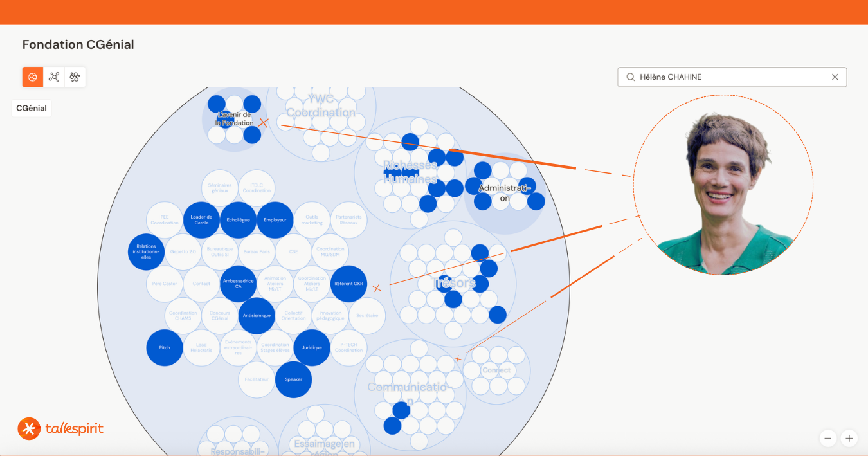Image resolution: width=868 pixels, height=456 pixels.
Task: Click the talkspirit logo
Action: tap(60, 428)
